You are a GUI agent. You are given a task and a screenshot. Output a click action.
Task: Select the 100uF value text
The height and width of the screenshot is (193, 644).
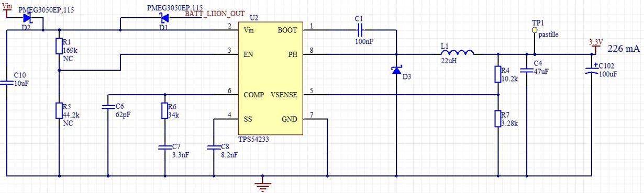(608, 74)
